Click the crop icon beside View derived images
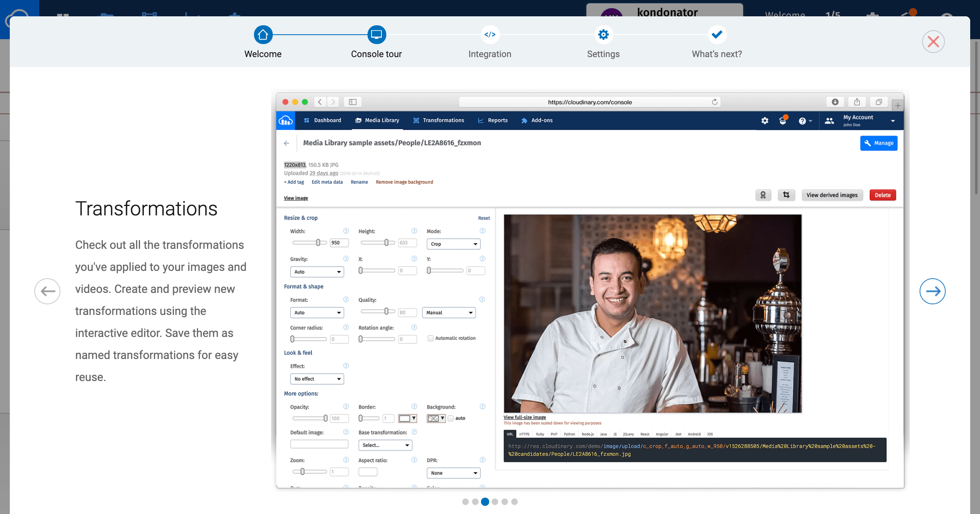This screenshot has height=514, width=980. [x=786, y=195]
